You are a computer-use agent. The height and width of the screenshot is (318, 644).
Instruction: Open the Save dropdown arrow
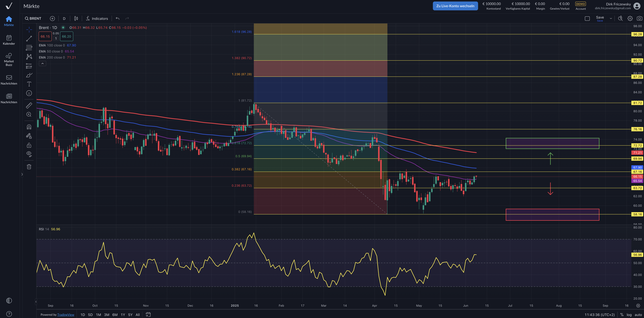click(x=611, y=18)
